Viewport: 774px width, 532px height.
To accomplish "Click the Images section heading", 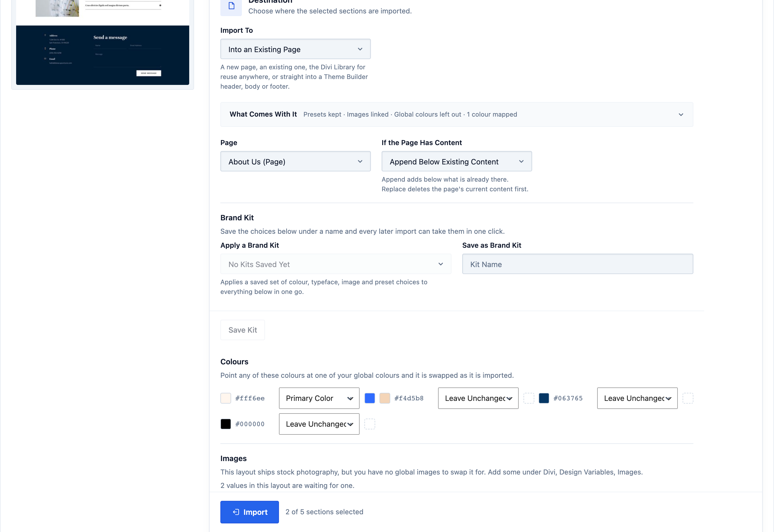I will (233, 458).
